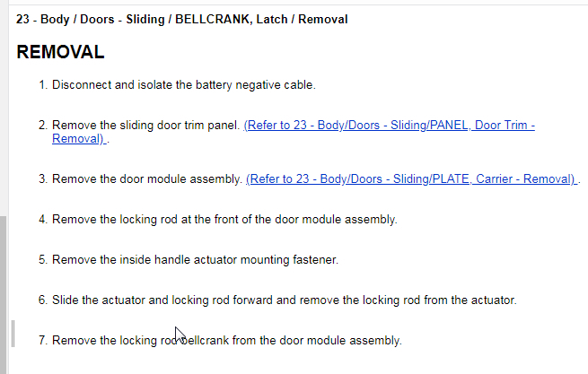Click the battery negative cable step text
This screenshot has width=588, height=374.
(183, 85)
